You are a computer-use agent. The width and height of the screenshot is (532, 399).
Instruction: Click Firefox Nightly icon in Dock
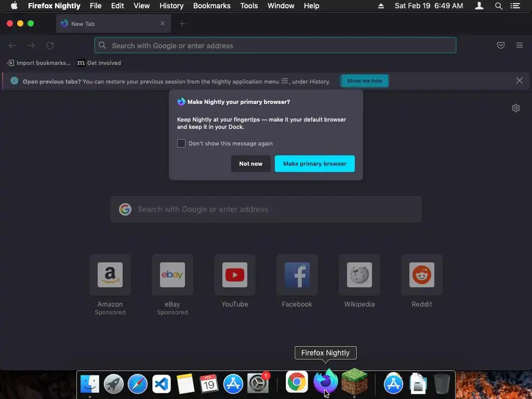pyautogui.click(x=325, y=381)
